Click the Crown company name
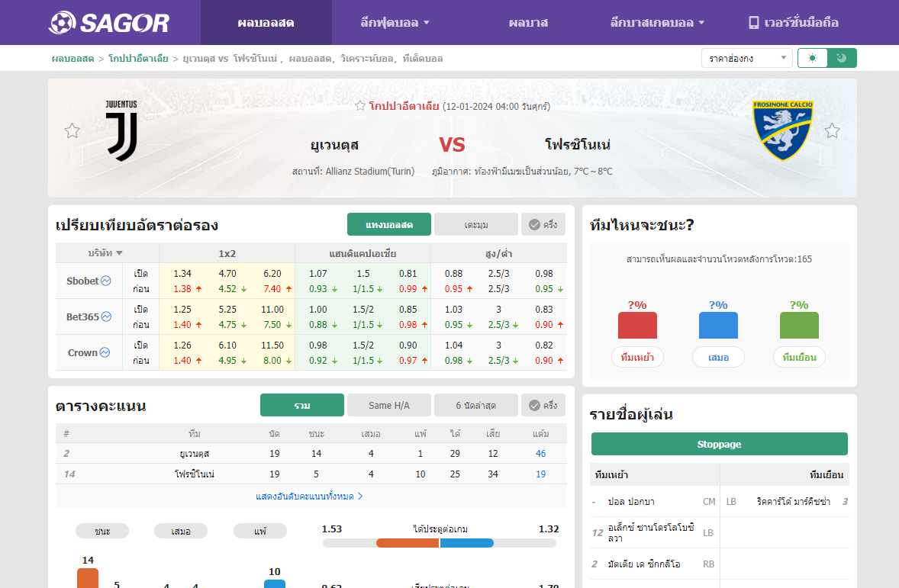The image size is (899, 588). pos(82,352)
